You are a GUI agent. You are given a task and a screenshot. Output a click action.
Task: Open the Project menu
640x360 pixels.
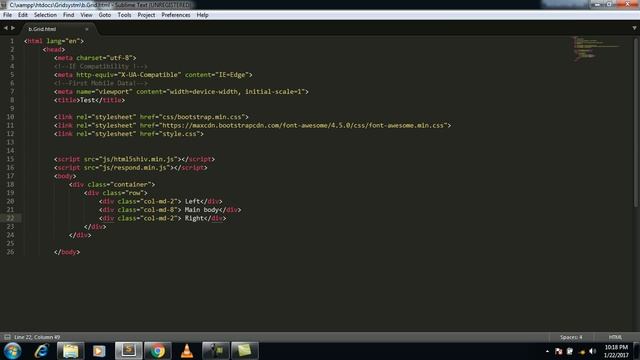(146, 15)
